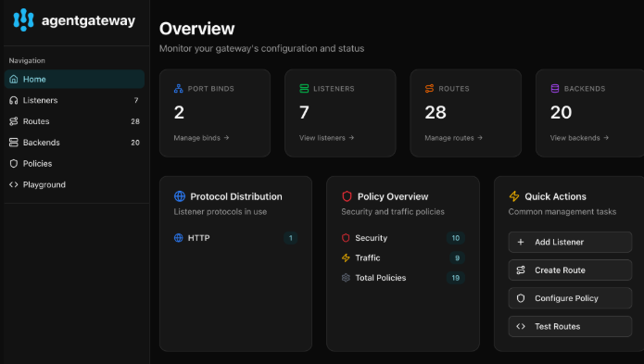Click the red Policy Overview shield icon
Viewport: 644px width, 364px height.
[347, 196]
